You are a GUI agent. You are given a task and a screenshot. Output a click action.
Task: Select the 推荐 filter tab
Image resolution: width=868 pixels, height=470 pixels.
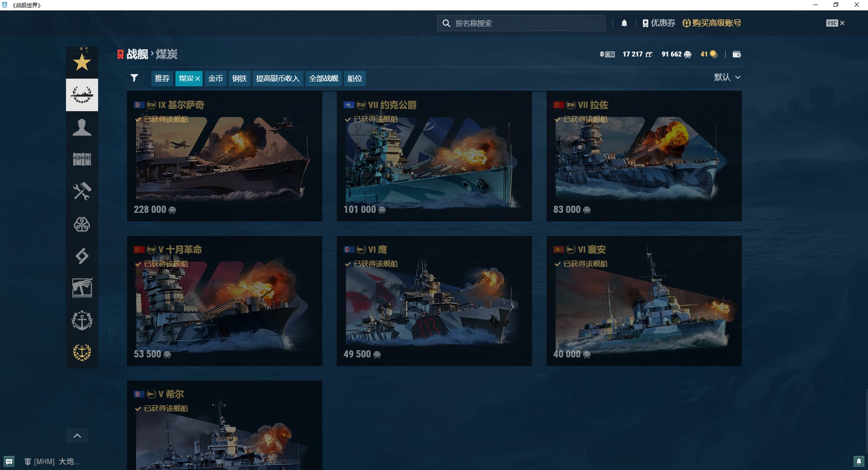coord(162,79)
